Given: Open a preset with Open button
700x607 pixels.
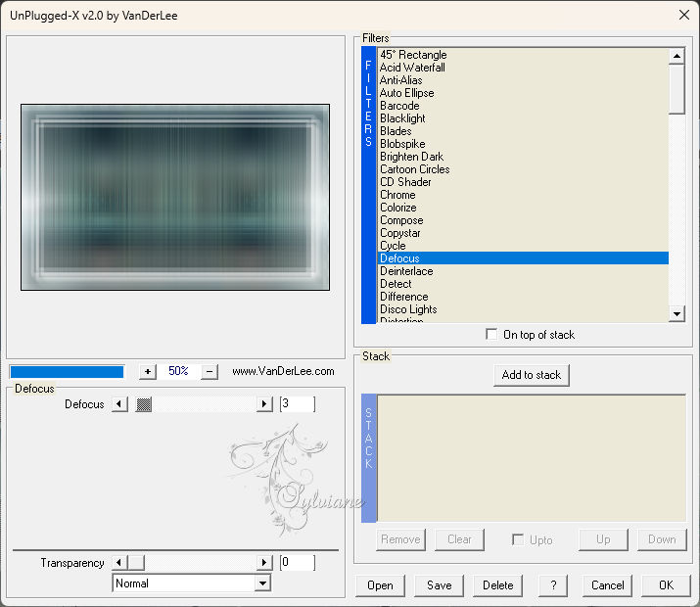Looking at the screenshot, I should 381,585.
